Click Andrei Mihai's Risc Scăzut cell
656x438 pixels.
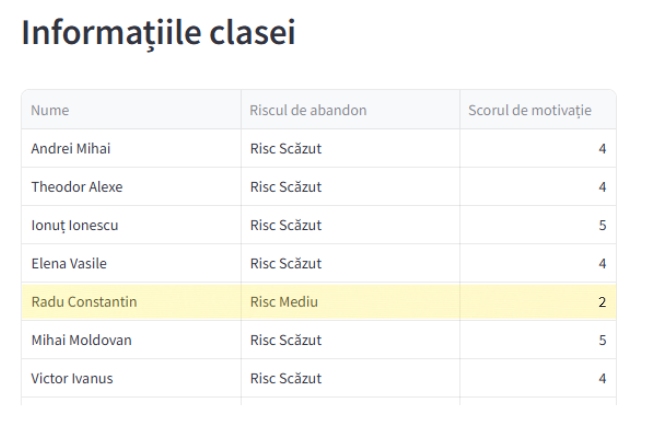pyautogui.click(x=286, y=149)
